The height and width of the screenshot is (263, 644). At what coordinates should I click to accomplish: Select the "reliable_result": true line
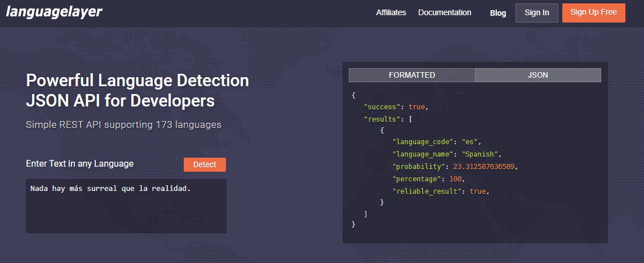[x=442, y=191]
